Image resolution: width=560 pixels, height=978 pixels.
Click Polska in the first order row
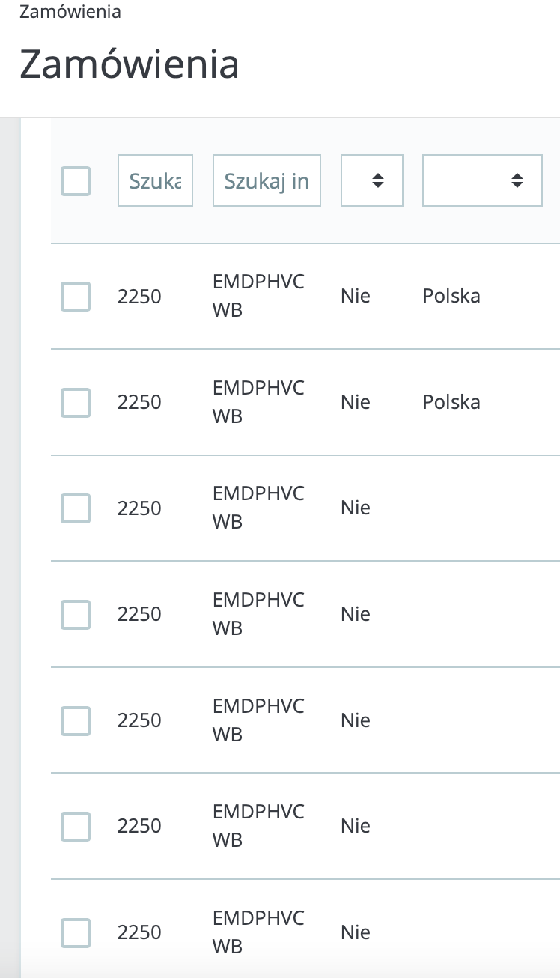451,296
